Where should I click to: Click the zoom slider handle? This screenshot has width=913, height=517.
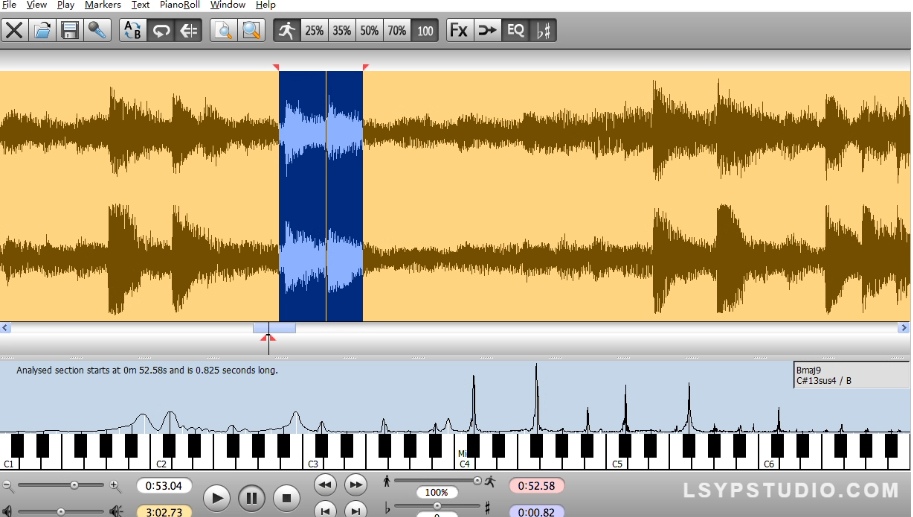pos(73,485)
